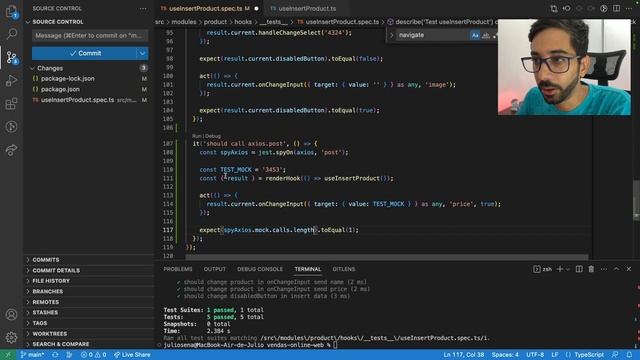Toggle Match Whole Word in find widget
The width and height of the screenshot is (640, 360).
(x=486, y=36)
